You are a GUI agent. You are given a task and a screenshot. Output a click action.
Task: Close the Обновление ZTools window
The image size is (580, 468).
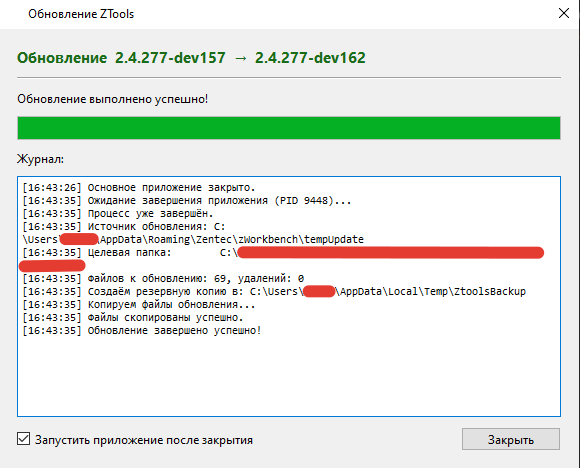pyautogui.click(x=564, y=13)
